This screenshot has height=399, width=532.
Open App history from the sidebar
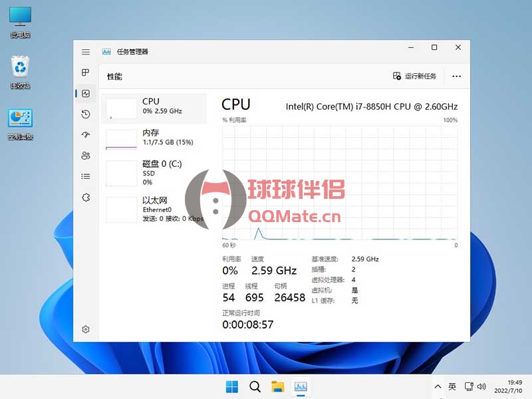(x=86, y=114)
